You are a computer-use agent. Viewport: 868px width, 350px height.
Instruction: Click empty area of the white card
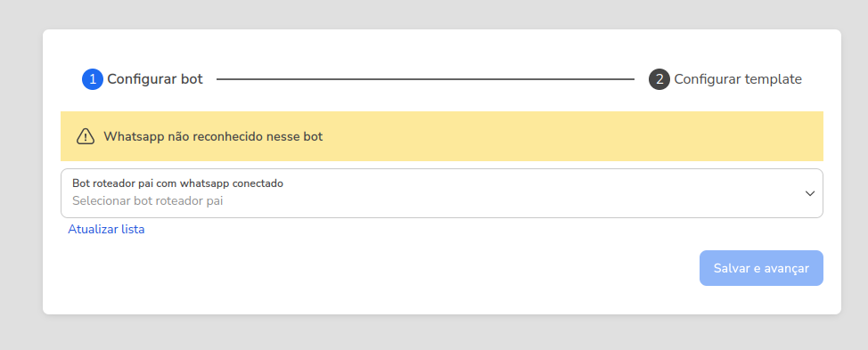tap(388, 276)
